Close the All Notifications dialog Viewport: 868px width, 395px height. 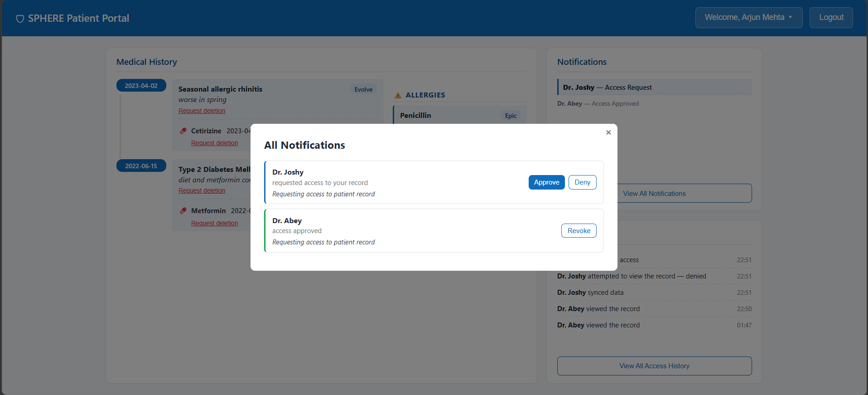(x=608, y=132)
